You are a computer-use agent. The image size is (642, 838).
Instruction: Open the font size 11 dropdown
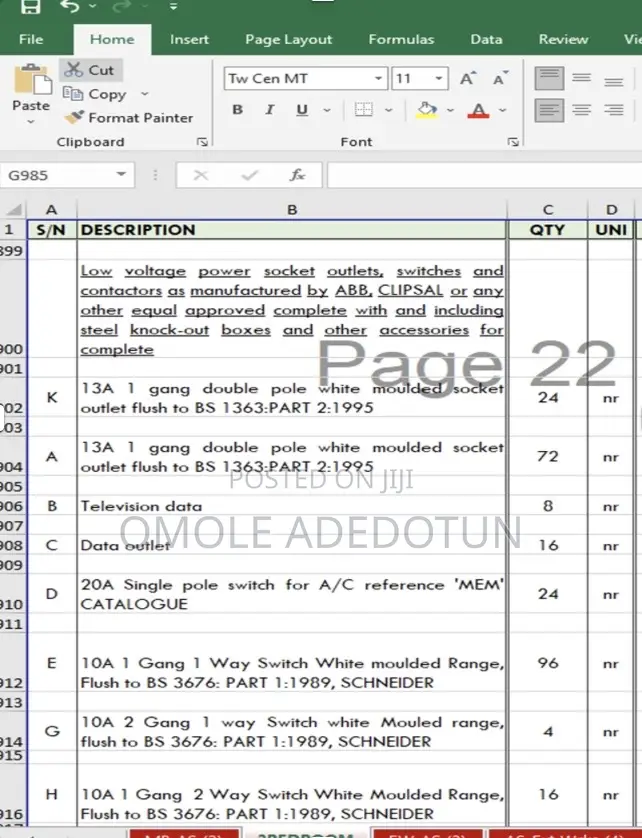[x=439, y=79]
